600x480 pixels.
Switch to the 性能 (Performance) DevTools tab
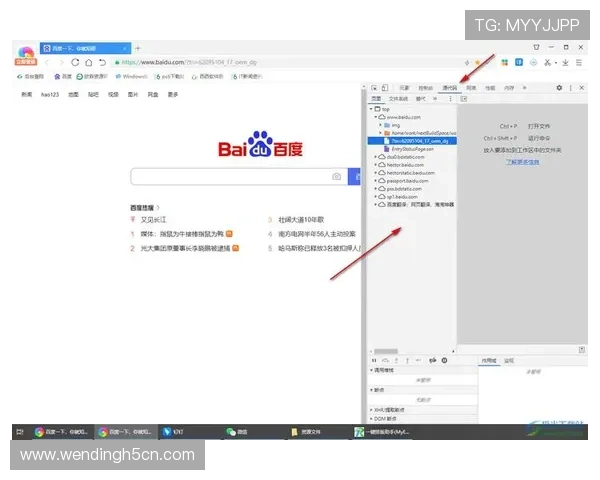[x=490, y=88]
